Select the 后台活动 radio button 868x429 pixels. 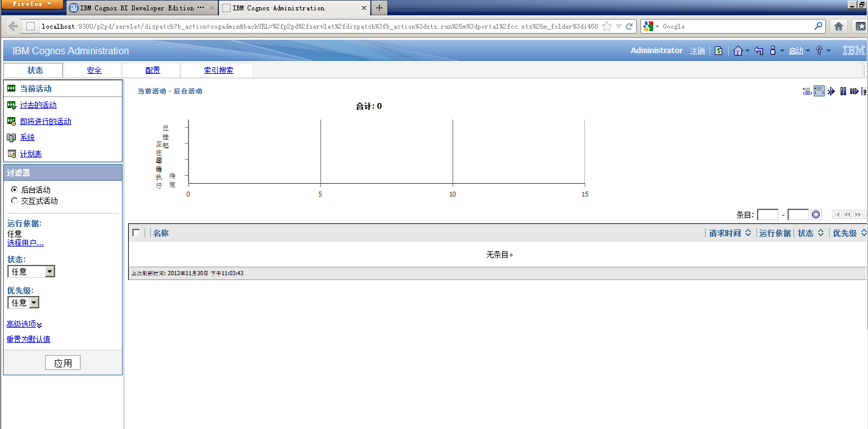[x=15, y=190]
